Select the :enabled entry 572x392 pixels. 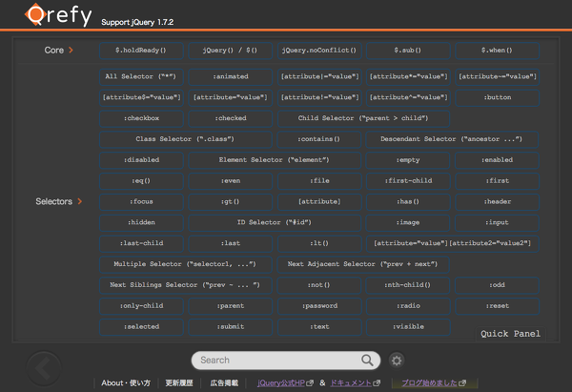tap(498, 160)
